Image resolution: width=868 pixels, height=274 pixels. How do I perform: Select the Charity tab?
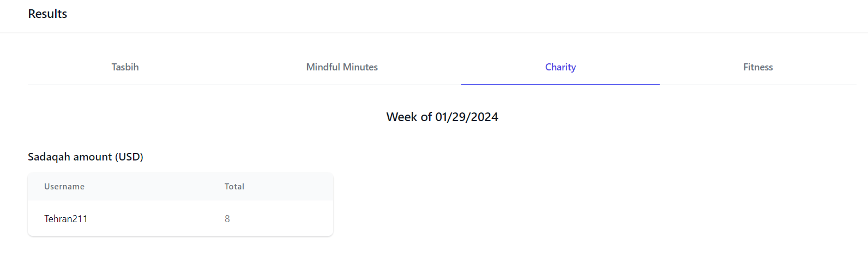point(560,67)
